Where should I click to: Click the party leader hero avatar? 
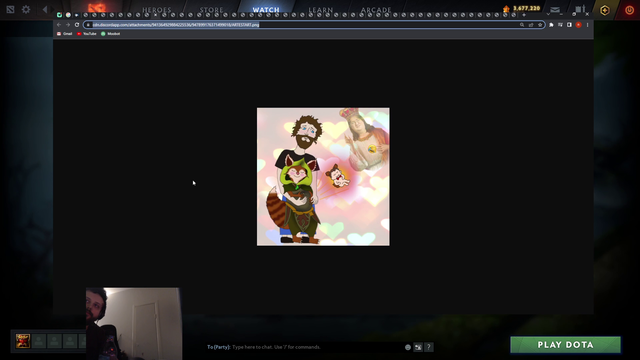23,340
